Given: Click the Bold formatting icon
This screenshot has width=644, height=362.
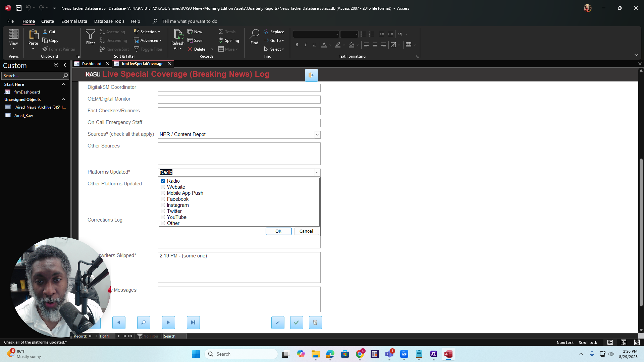Looking at the screenshot, I should 297,45.
